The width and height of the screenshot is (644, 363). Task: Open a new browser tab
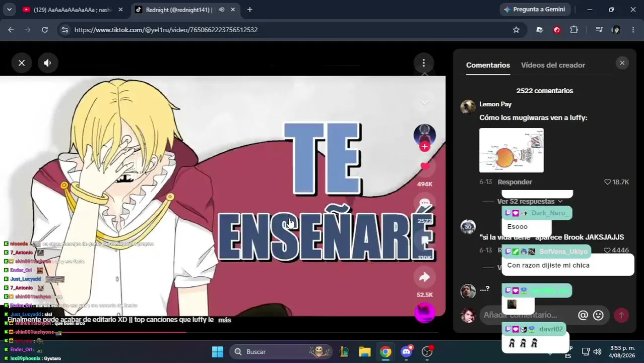(249, 10)
